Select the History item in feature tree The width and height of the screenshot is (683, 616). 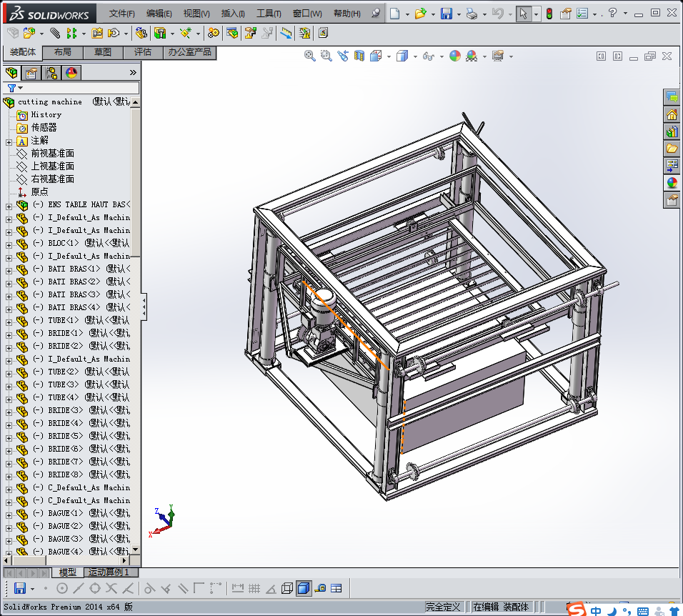click(x=46, y=114)
